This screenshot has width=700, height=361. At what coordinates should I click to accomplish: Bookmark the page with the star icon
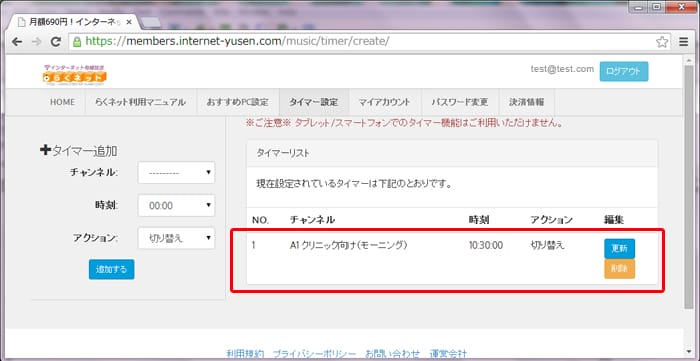point(662,42)
